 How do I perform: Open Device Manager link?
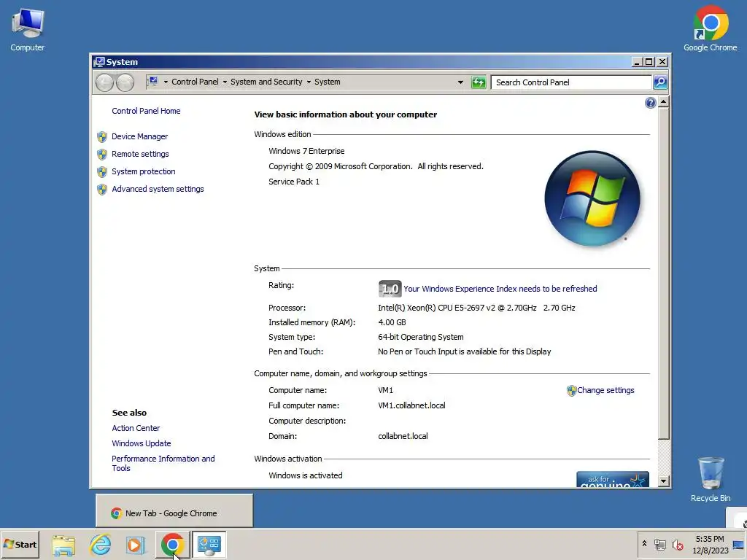click(139, 136)
